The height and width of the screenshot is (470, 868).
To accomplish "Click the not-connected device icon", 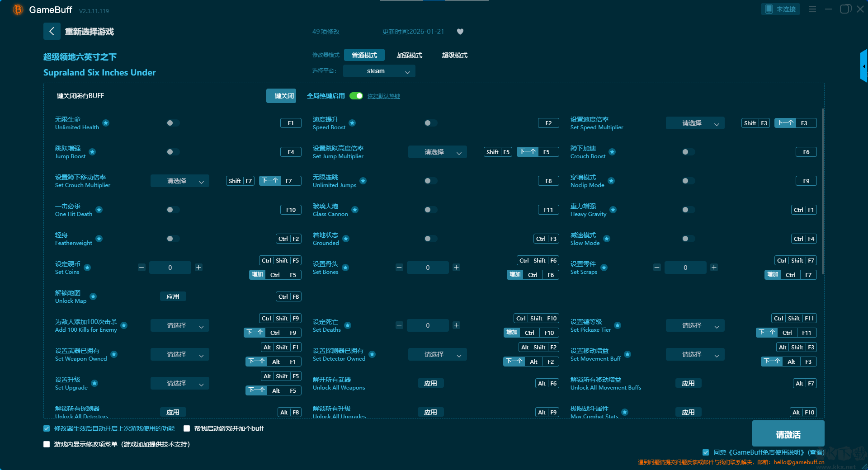I will tap(769, 9).
